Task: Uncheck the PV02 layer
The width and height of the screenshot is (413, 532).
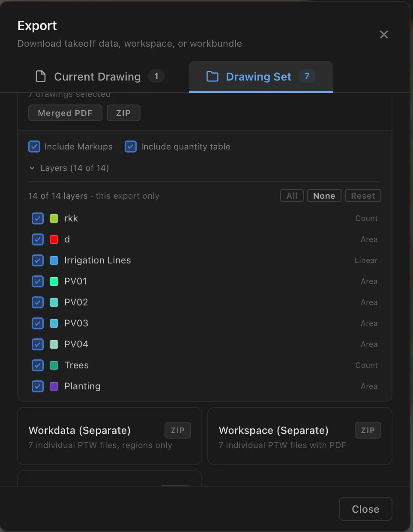Action: tap(38, 302)
